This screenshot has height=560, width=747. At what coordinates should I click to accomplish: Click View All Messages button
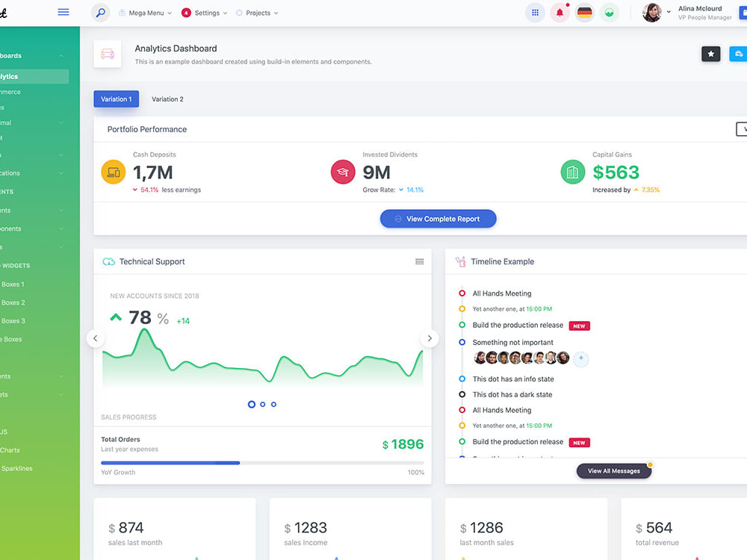click(613, 471)
